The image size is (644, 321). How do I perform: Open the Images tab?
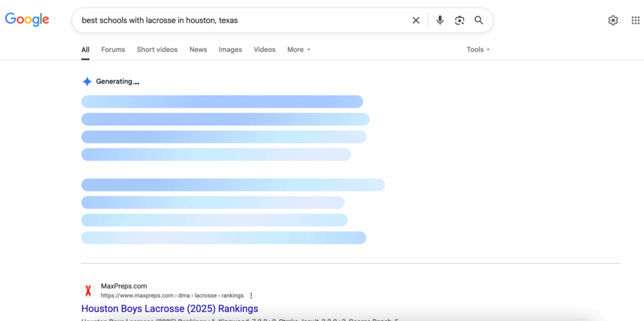230,50
